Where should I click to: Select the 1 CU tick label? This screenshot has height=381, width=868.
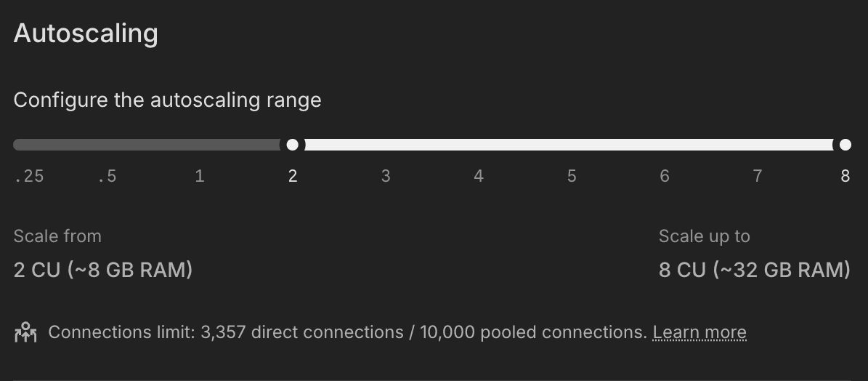[x=200, y=176]
